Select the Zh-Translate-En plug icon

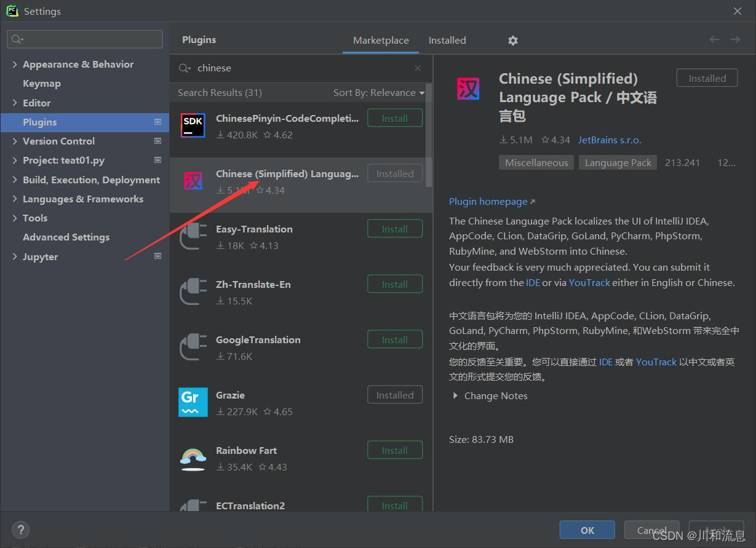[193, 292]
